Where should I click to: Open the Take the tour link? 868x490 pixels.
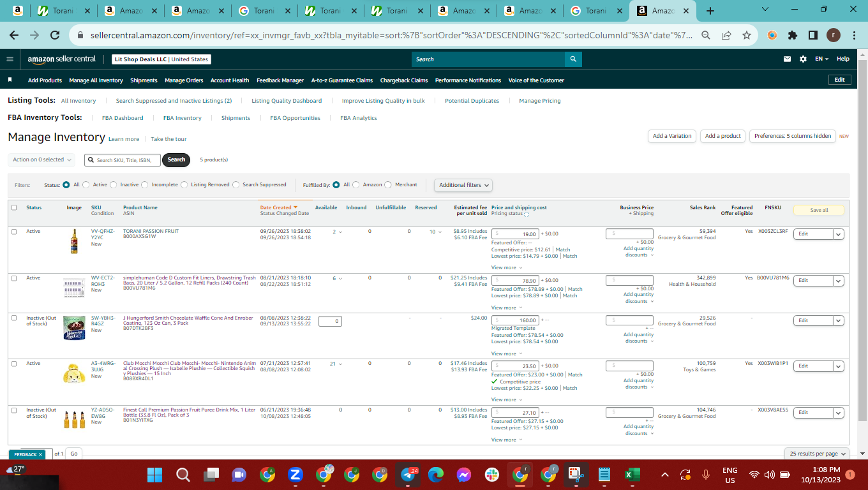[x=168, y=139]
